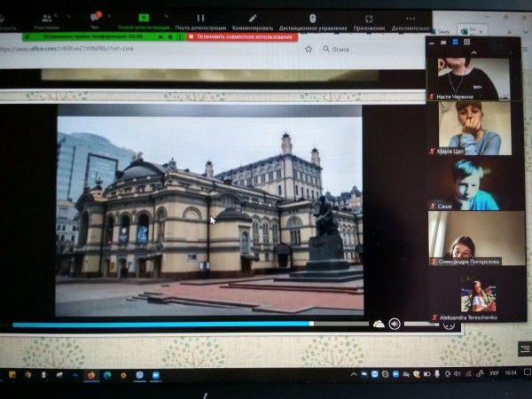Image resolution: width=532 pixels, height=399 pixels.
Task: Select Олександра Погорєлова video thumbnail
Action: coord(477,239)
